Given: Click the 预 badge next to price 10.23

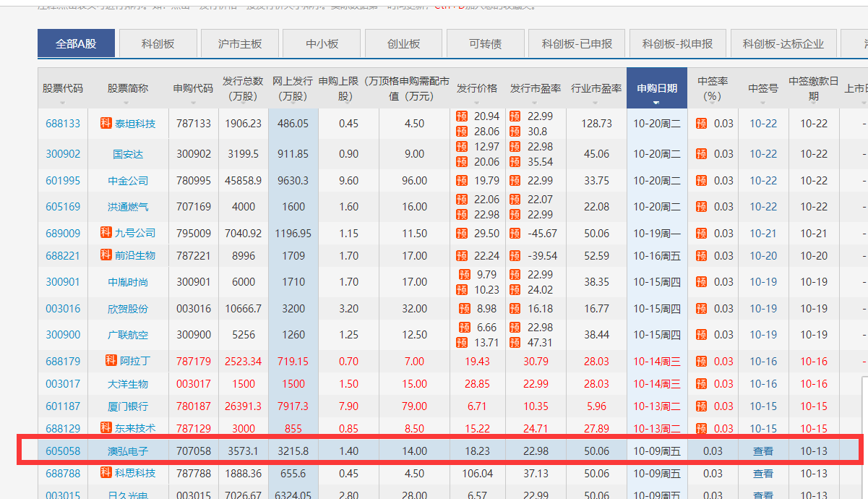Looking at the screenshot, I should click(462, 290).
